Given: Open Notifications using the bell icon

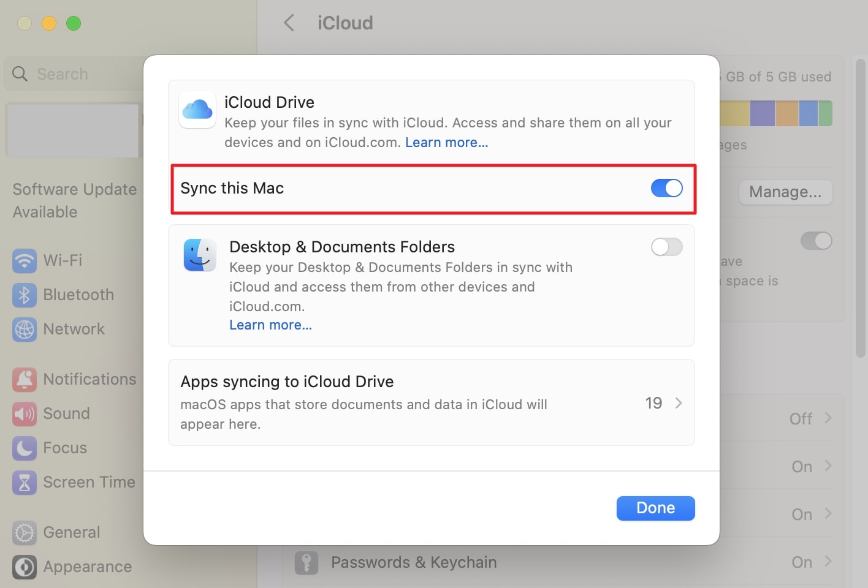Looking at the screenshot, I should coord(25,380).
